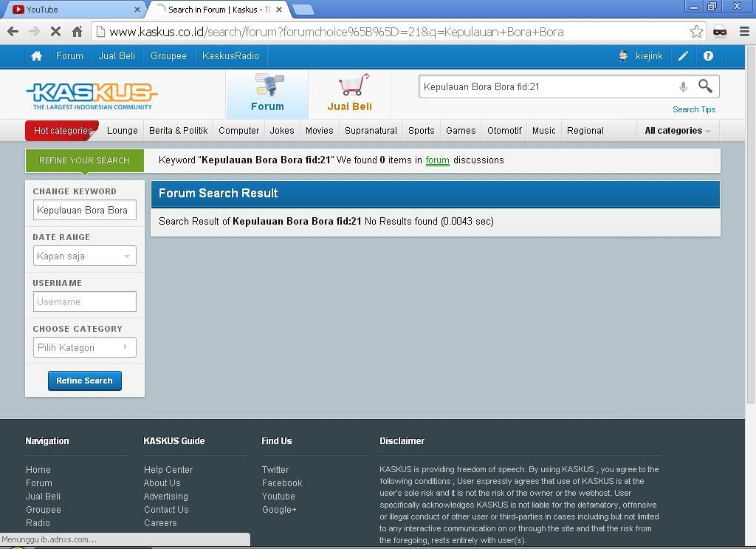
Task: Open help question mark icon
Action: point(708,56)
